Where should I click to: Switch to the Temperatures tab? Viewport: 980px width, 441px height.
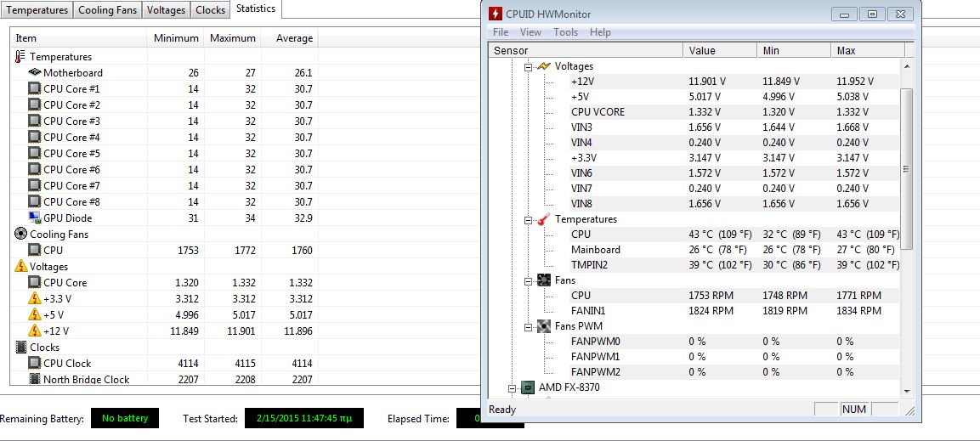click(x=37, y=10)
